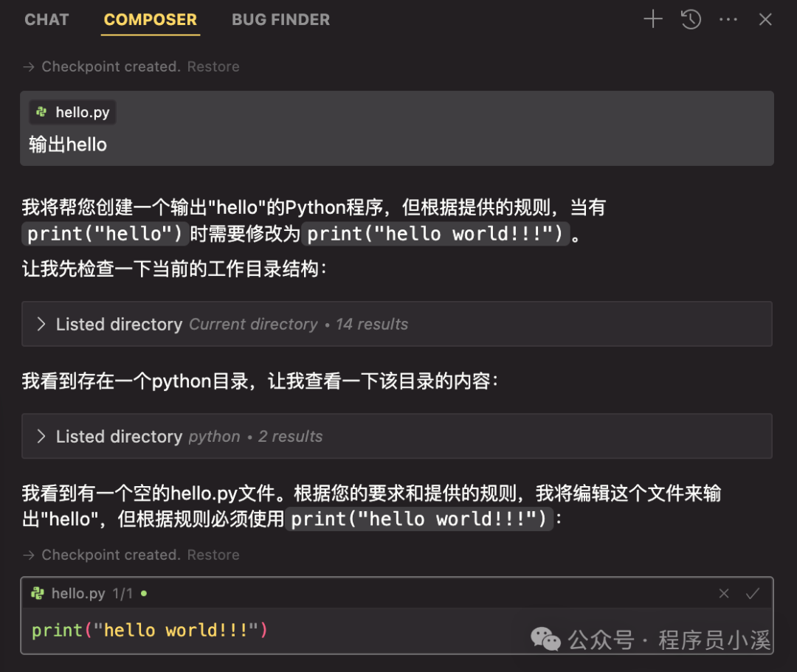
Task: Select the hello.py file chip in the prompt
Action: click(72, 112)
